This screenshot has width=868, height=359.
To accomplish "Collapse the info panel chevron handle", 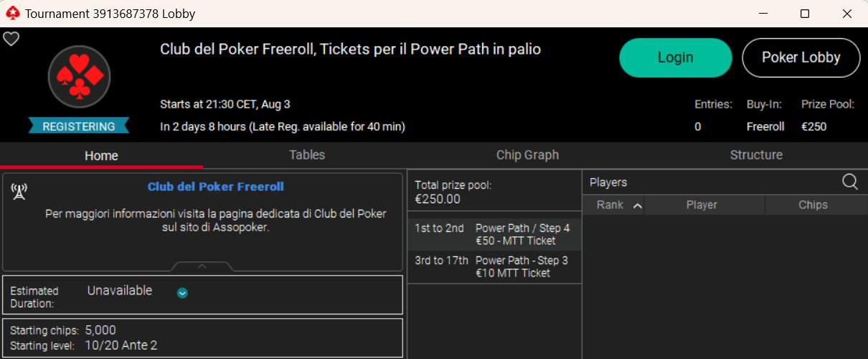I will click(x=202, y=266).
